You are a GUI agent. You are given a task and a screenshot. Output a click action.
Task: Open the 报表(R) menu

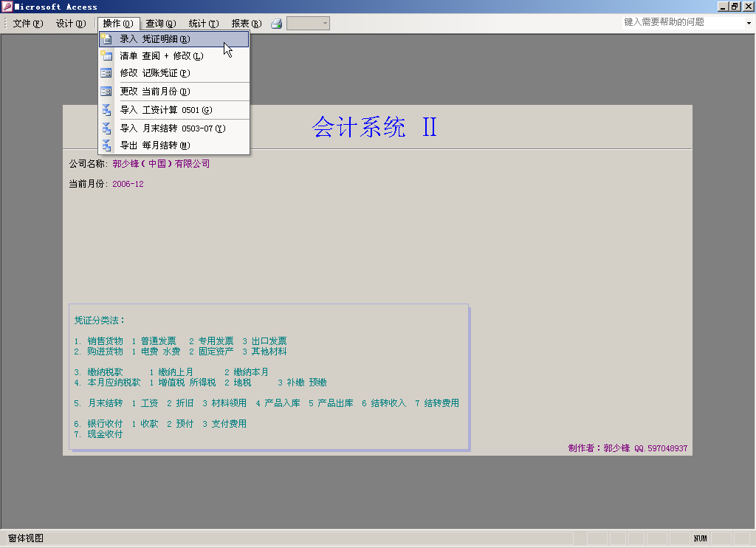[247, 24]
